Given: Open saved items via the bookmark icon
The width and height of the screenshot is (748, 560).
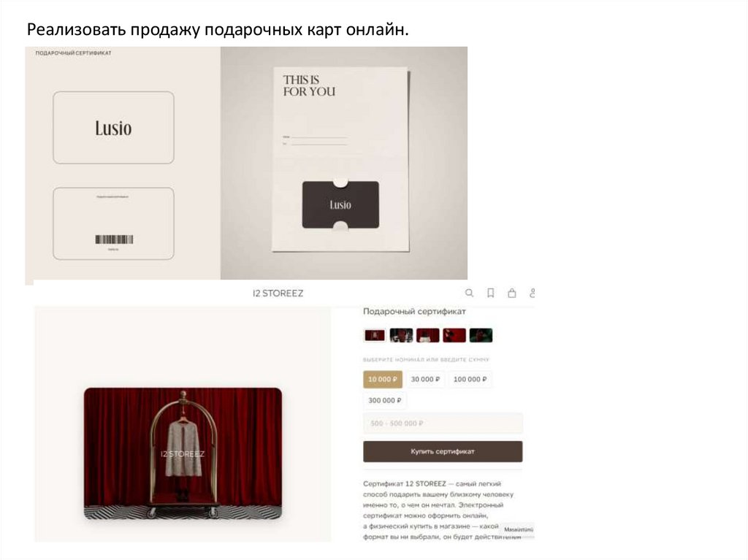Looking at the screenshot, I should click(490, 293).
